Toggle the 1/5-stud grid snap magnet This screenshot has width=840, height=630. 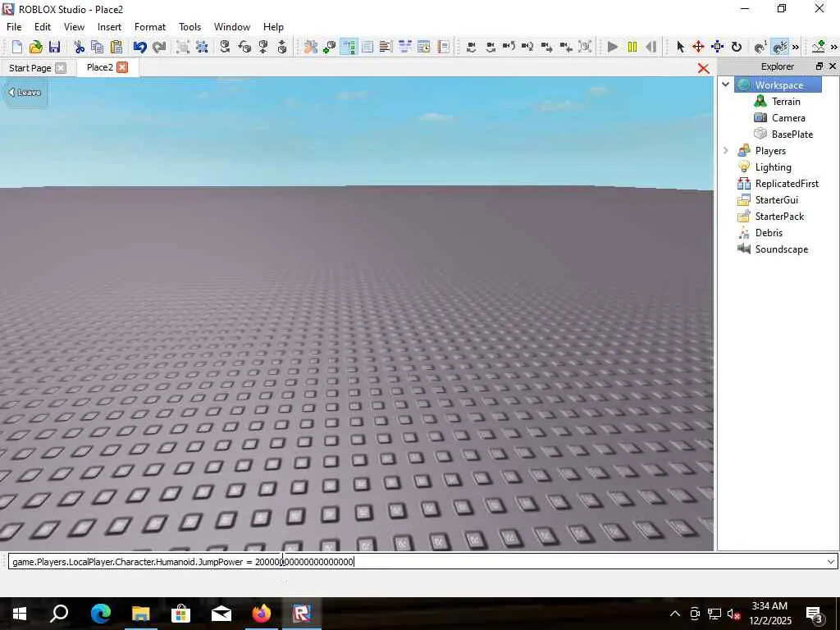(779, 47)
